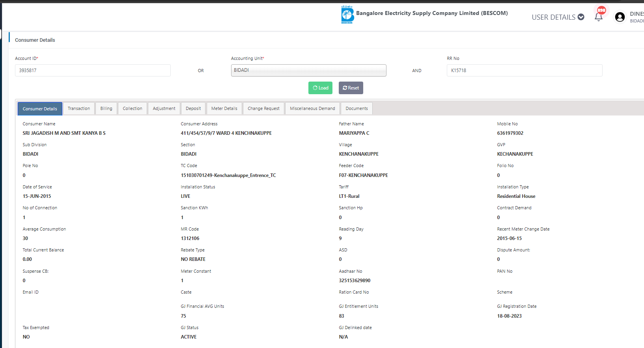This screenshot has width=644, height=348.
Task: Select rebate type NO REBATE
Action: pyautogui.click(x=193, y=259)
